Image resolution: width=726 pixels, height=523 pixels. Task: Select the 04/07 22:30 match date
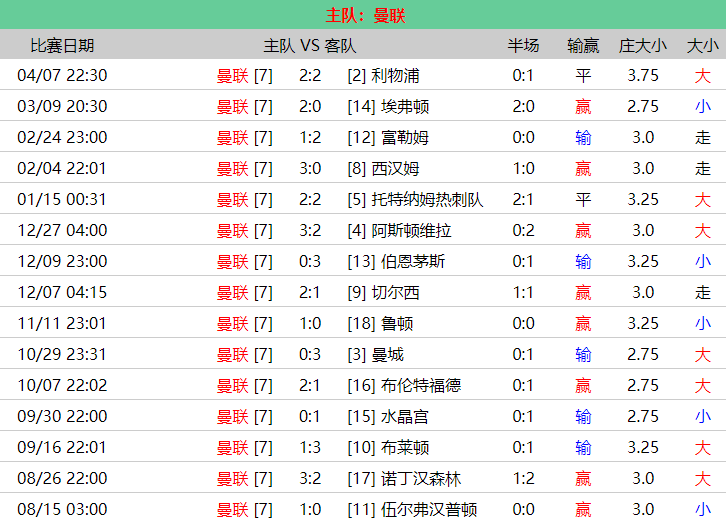tap(62, 76)
